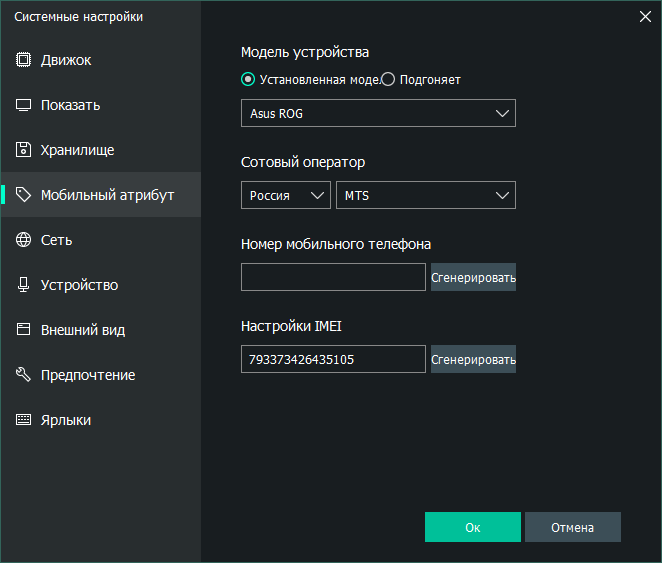Click the chip icon next to Движок
Image resolution: width=662 pixels, height=563 pixels.
(x=23, y=60)
